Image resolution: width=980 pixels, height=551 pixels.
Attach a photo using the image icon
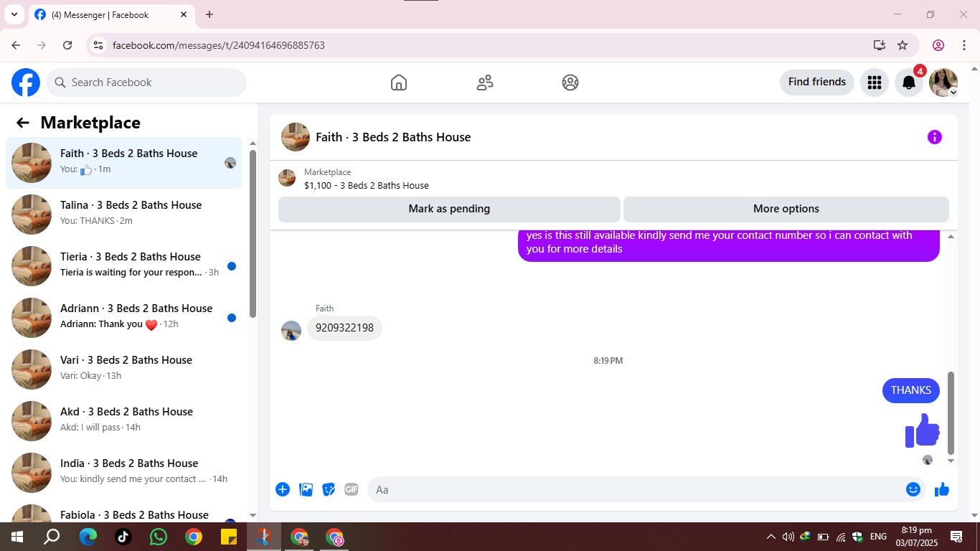(306, 489)
